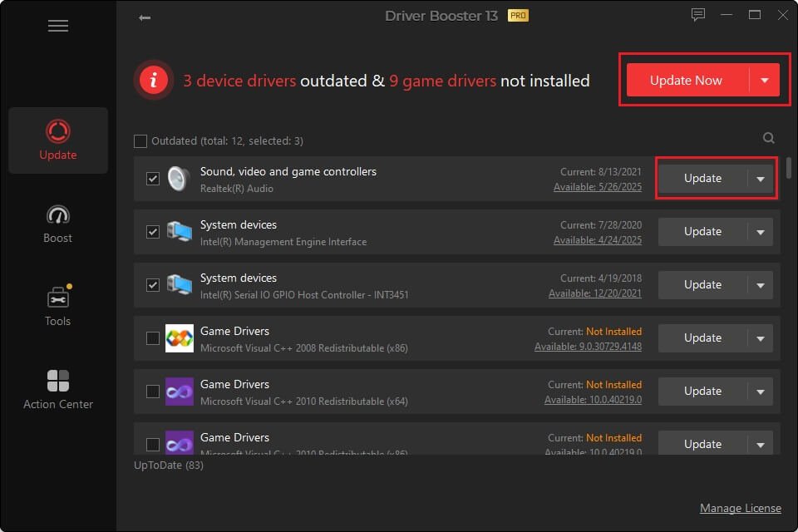This screenshot has height=532, width=798.
Task: Check the partially visible bottom Game Drivers row
Action: 153,445
